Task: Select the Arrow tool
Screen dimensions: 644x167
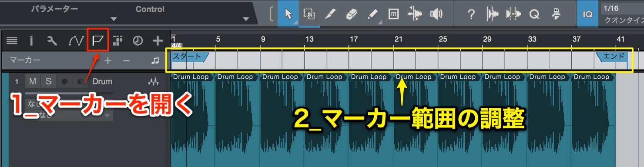Action: [288, 14]
